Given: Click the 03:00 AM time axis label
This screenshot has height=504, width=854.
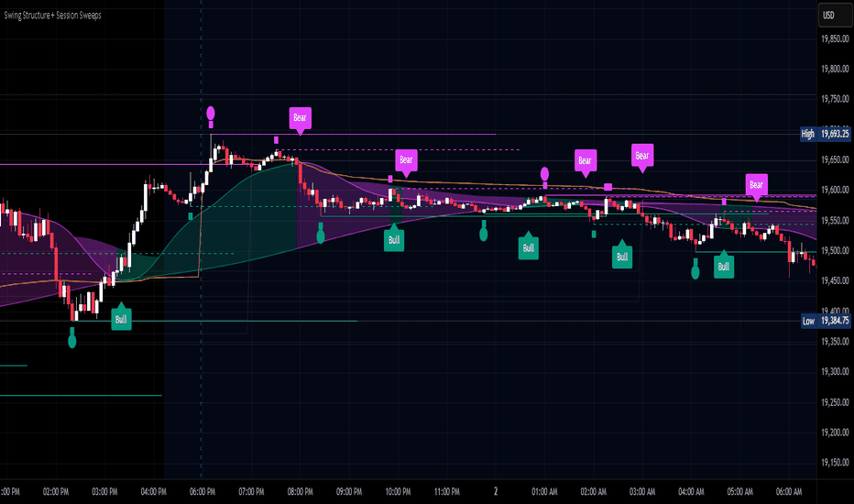Looking at the screenshot, I should tap(642, 491).
